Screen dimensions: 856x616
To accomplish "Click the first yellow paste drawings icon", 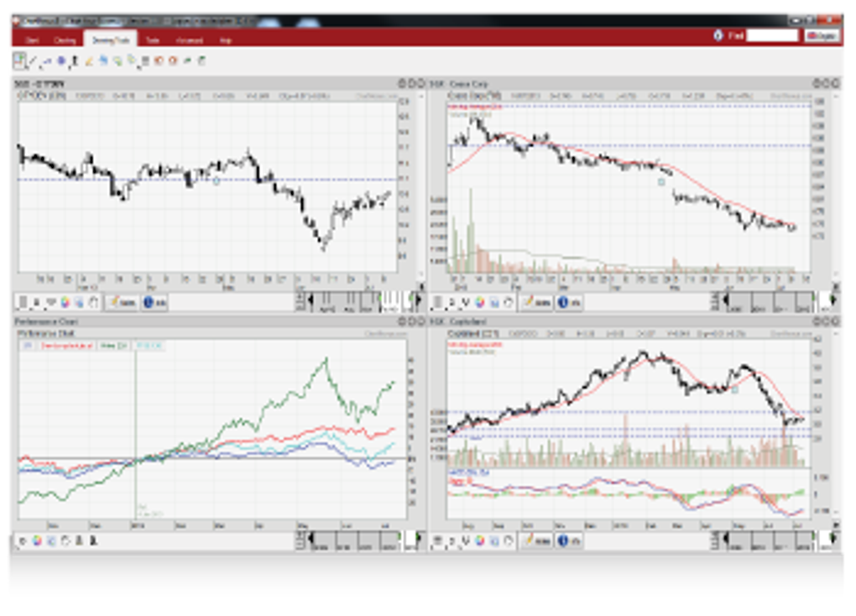I will coord(117,61).
